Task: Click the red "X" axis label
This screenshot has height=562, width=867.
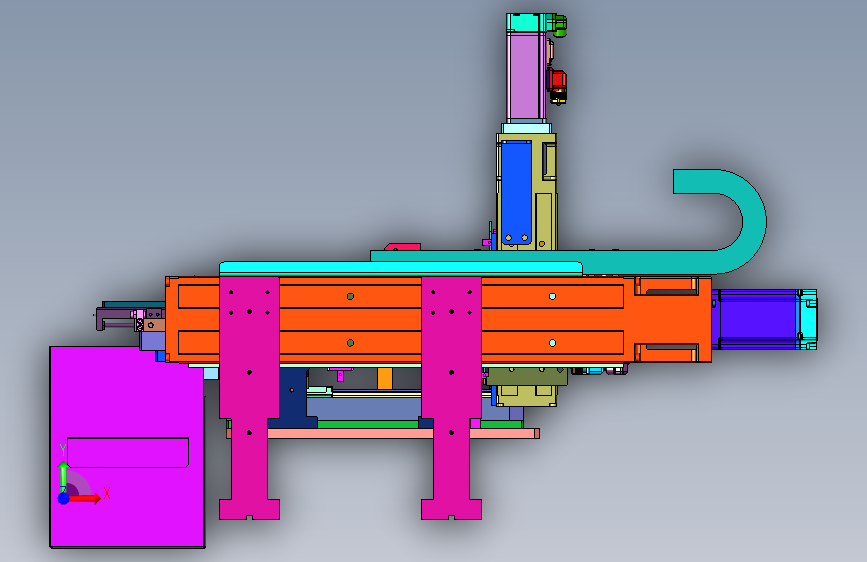Action: click(x=107, y=493)
